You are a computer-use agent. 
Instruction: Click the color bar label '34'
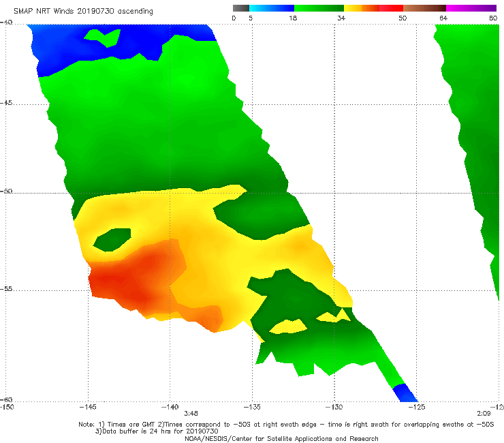(341, 18)
